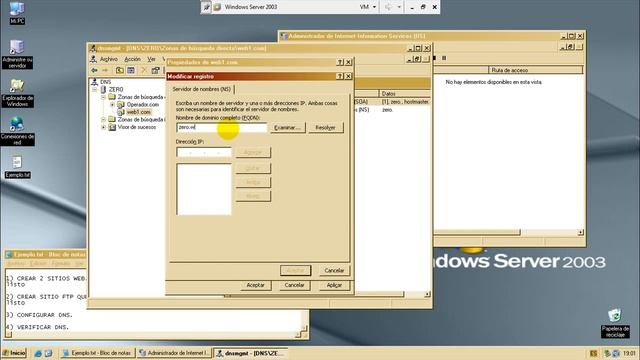Click the help question mark in Modificar registro
The image size is (640, 360).
point(340,76)
